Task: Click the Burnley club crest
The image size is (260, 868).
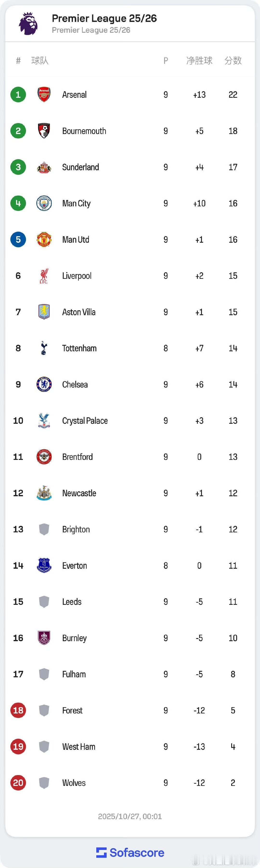Action: [x=44, y=638]
